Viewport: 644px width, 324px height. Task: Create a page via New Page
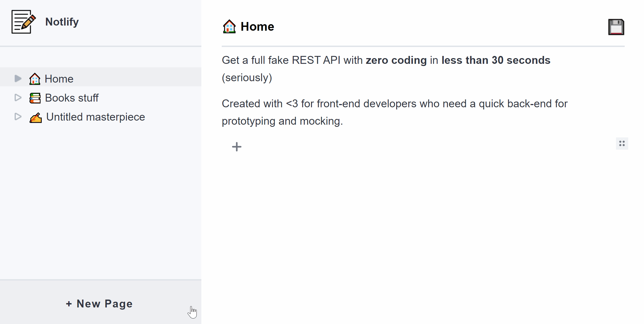(x=99, y=304)
